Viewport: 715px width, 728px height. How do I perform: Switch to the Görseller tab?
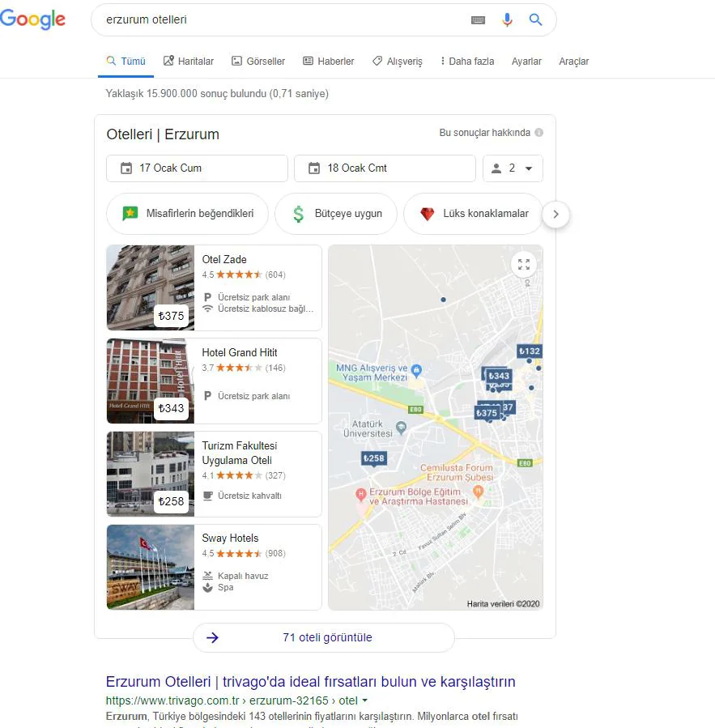pyautogui.click(x=258, y=62)
